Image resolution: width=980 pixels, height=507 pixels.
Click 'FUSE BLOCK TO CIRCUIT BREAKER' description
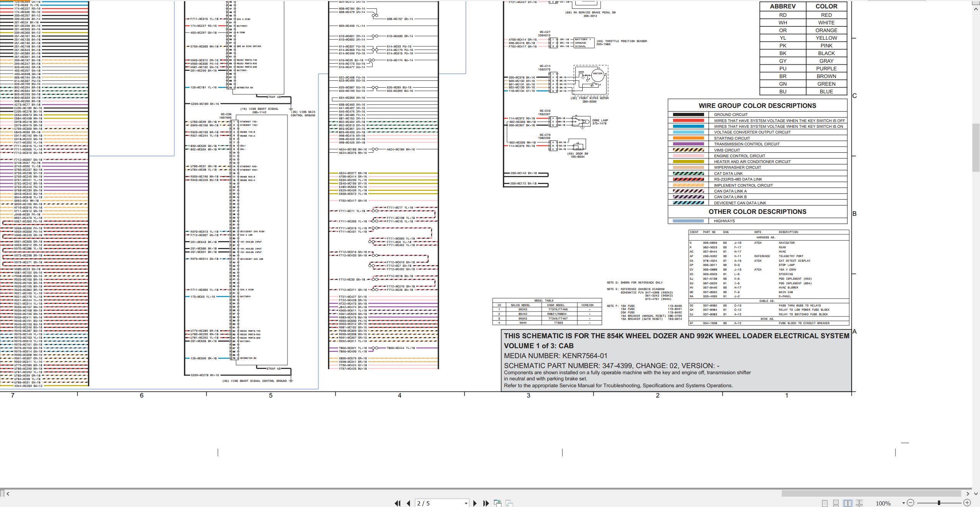(804, 323)
